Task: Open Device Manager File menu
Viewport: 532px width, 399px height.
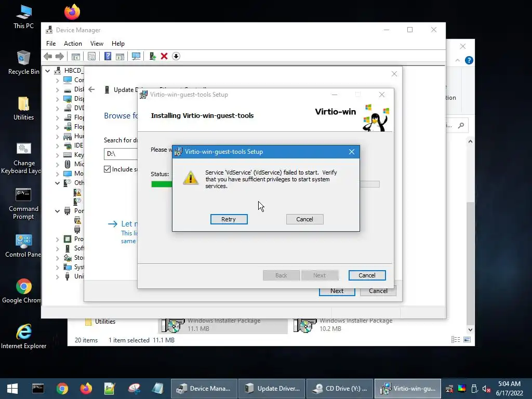Action: (51, 44)
